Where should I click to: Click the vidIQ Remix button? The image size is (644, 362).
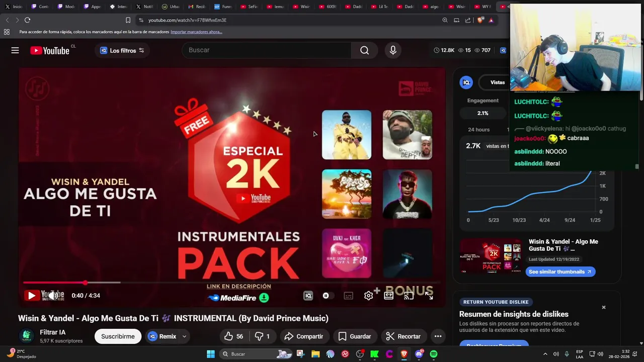point(162,336)
